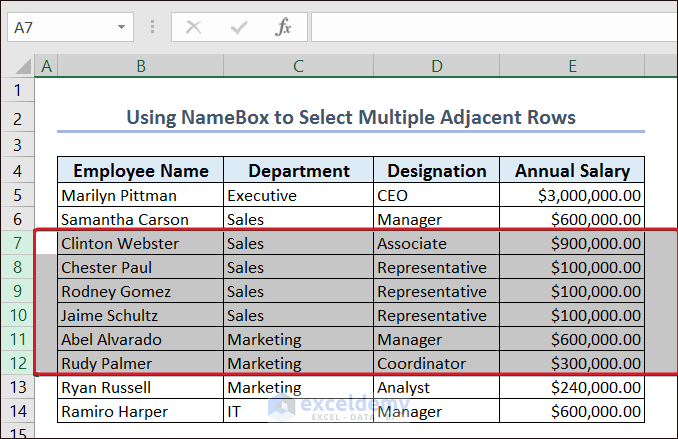Expand the Name Box dropdown arrow
The width and height of the screenshot is (678, 439).
point(122,28)
